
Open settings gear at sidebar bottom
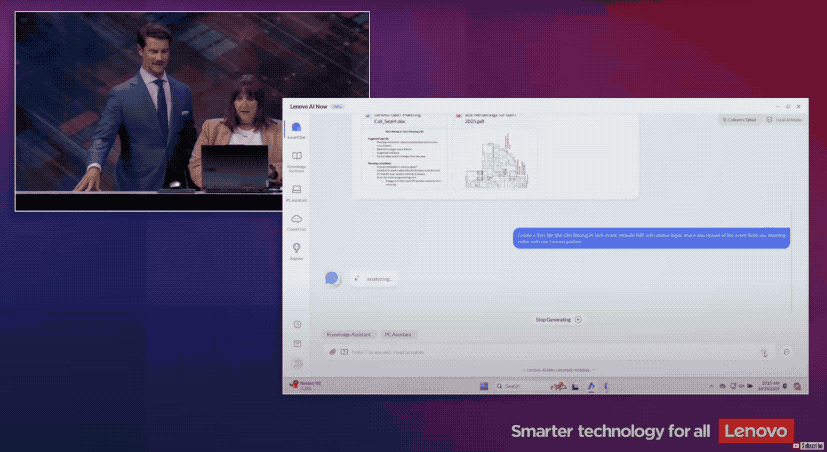297,363
